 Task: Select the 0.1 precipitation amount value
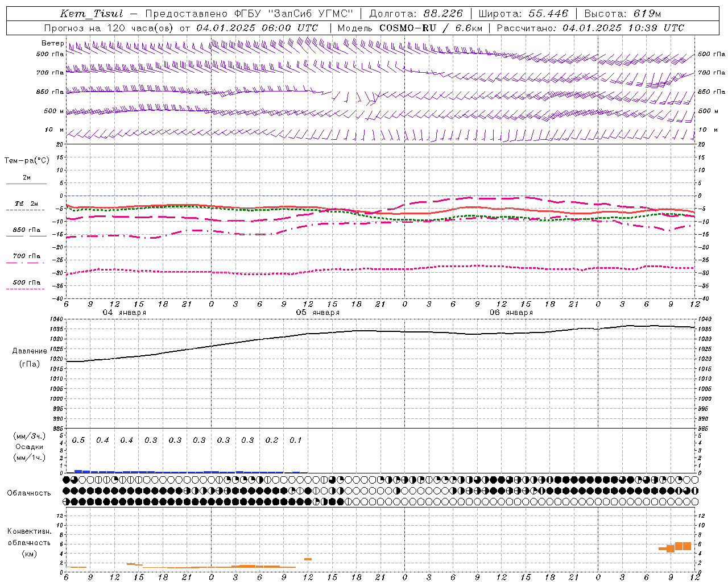pos(296,440)
